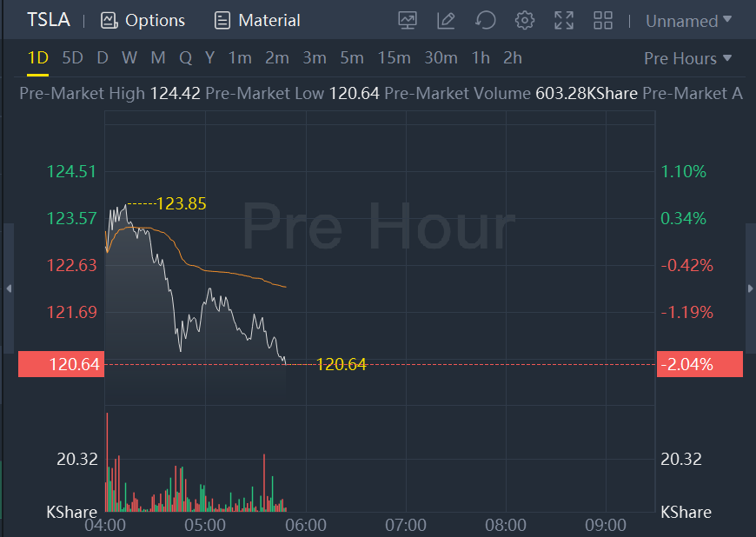The height and width of the screenshot is (537, 756).
Task: Activate the drawing pencil tool
Action: point(447,20)
